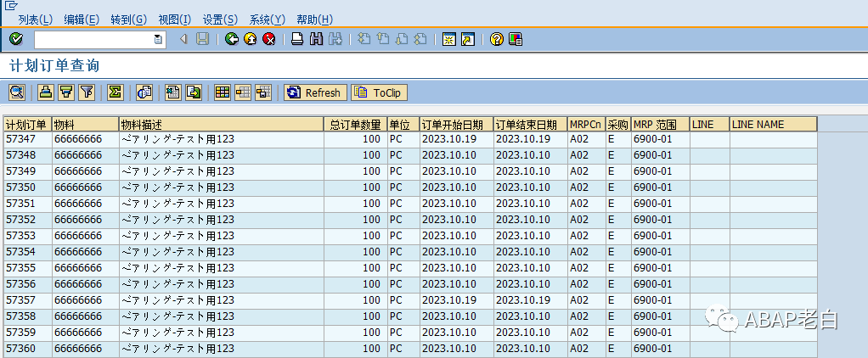Select the LINE NAME column header
The height and width of the screenshot is (358, 868).
pyautogui.click(x=774, y=125)
